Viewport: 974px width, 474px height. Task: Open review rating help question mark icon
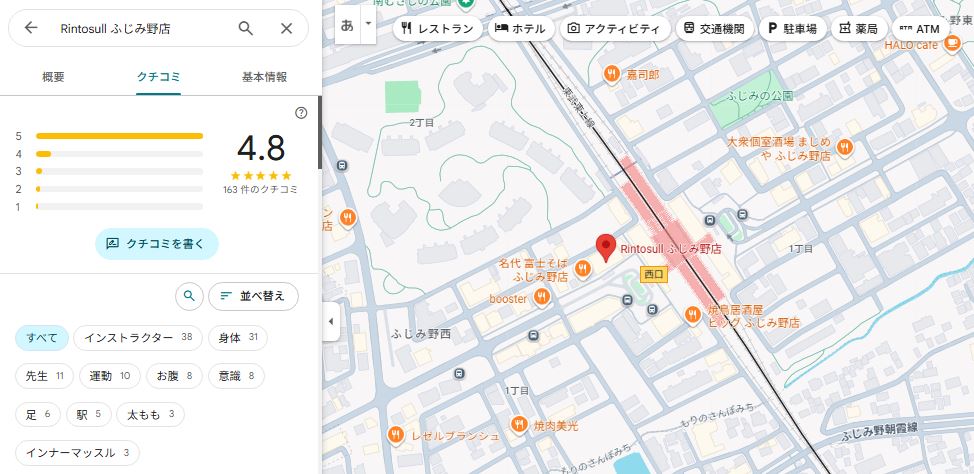301,112
